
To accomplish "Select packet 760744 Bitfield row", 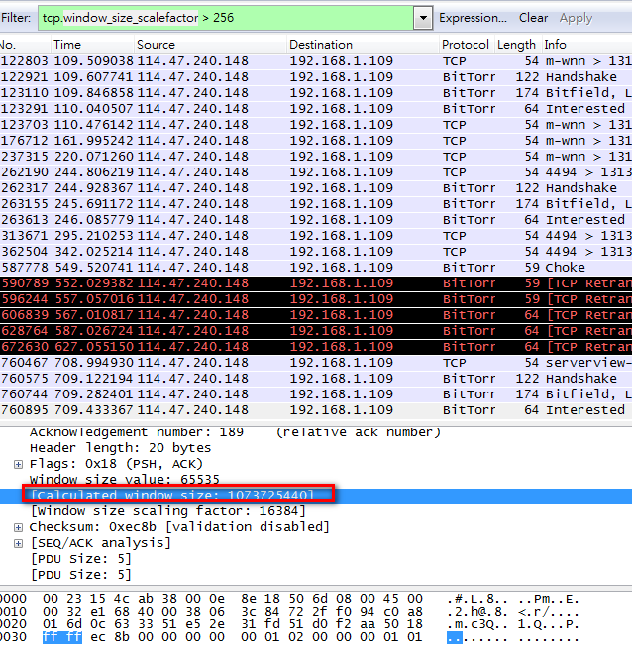I will pyautogui.click(x=316, y=394).
